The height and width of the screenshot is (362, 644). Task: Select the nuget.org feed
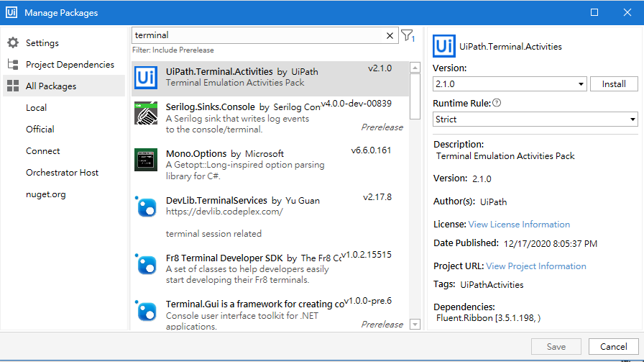pyautogui.click(x=45, y=194)
